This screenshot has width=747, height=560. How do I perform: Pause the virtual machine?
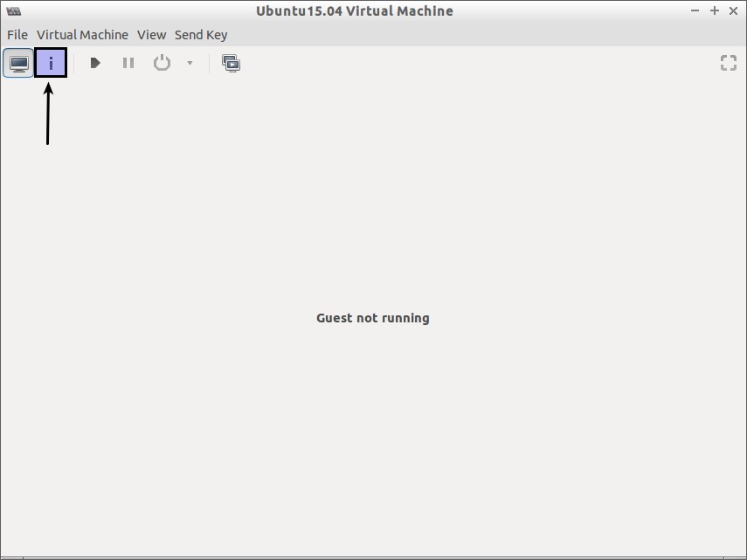(x=128, y=63)
